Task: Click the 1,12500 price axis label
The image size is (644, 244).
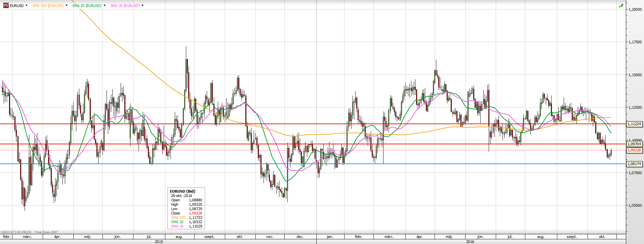Action: pos(635,107)
